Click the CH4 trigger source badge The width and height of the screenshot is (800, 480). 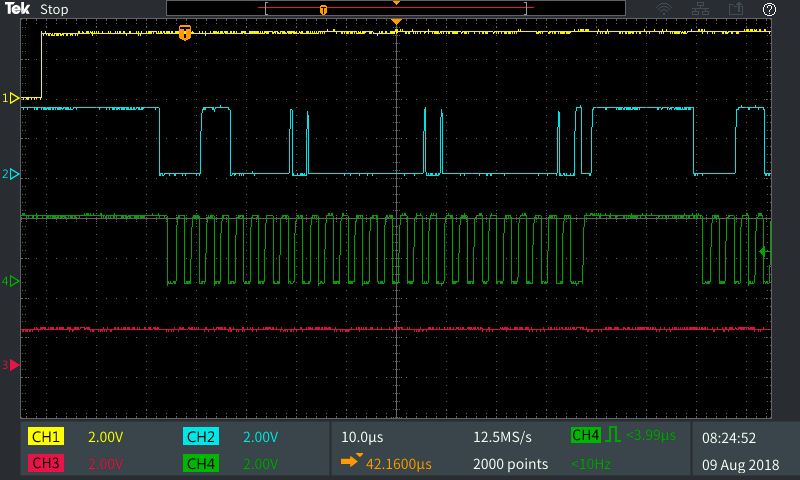pyautogui.click(x=586, y=435)
